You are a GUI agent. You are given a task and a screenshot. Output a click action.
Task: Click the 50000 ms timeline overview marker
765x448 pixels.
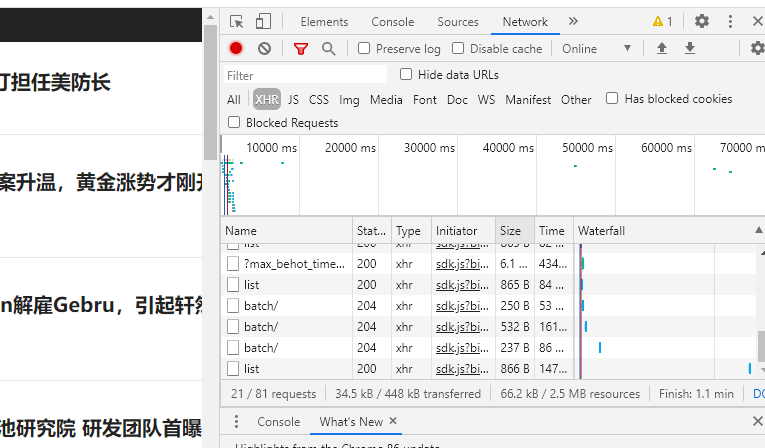[x=587, y=147]
